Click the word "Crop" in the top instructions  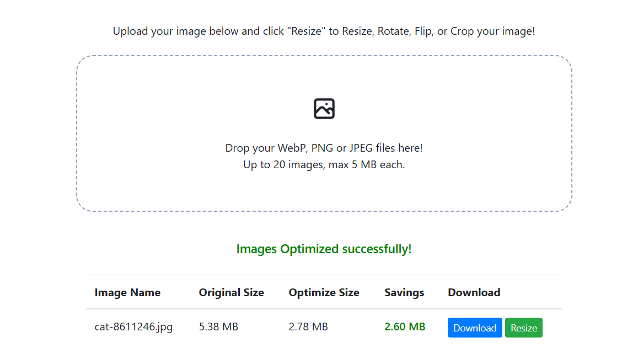click(x=462, y=31)
